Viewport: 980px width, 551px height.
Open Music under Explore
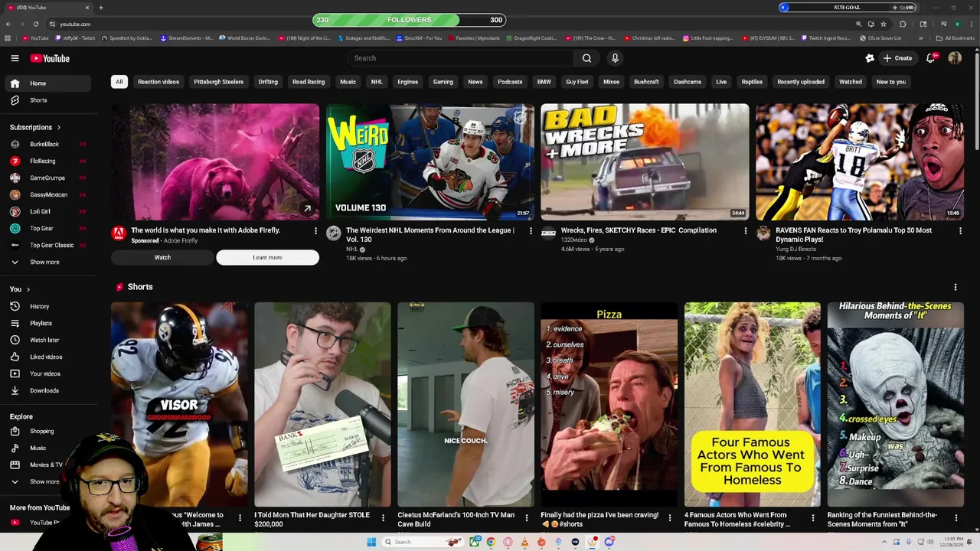tap(48, 448)
